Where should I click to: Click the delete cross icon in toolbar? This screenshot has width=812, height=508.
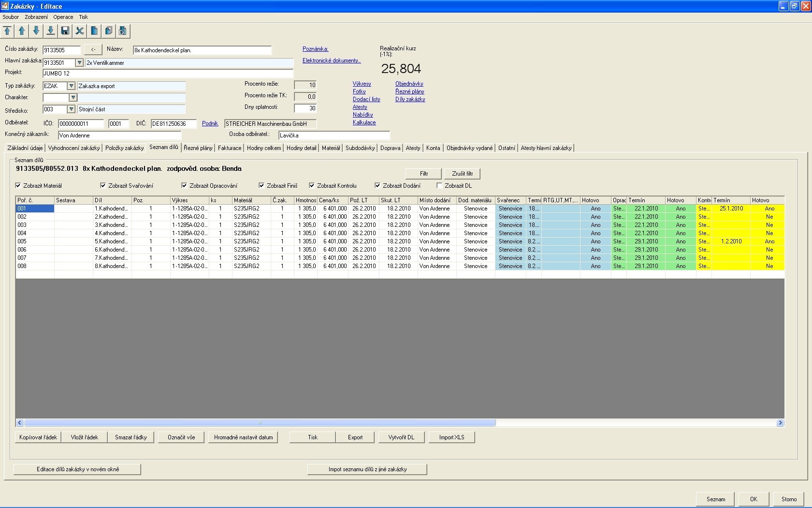pos(80,31)
